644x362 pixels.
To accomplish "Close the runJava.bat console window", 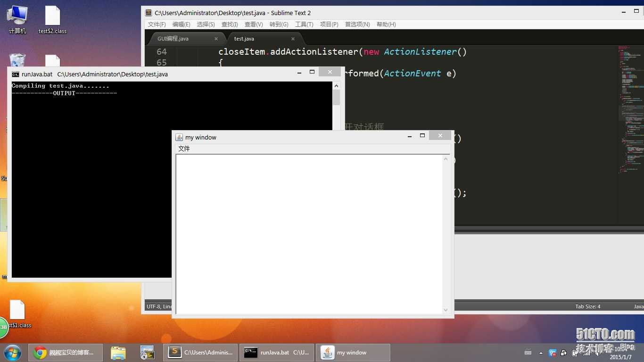I will tap(330, 72).
